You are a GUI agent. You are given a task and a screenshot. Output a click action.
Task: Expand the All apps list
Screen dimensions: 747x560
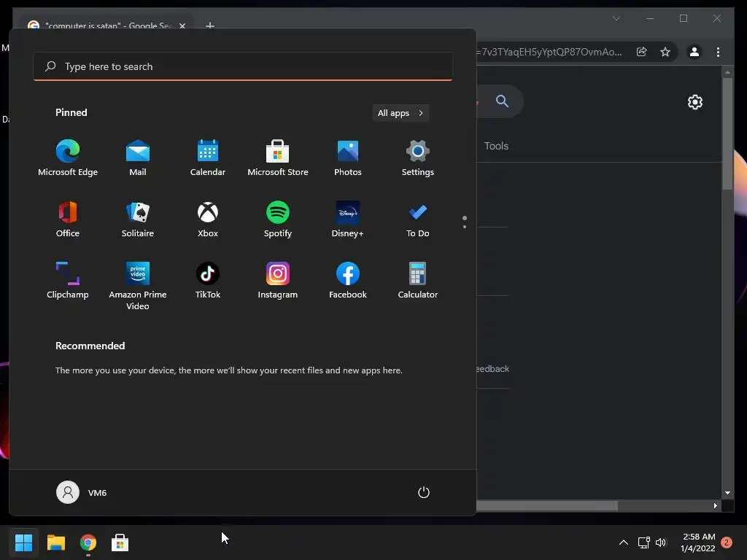pos(400,113)
